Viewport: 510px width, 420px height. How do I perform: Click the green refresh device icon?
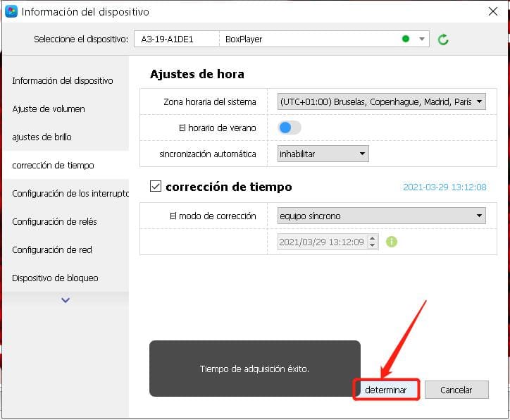coord(442,39)
